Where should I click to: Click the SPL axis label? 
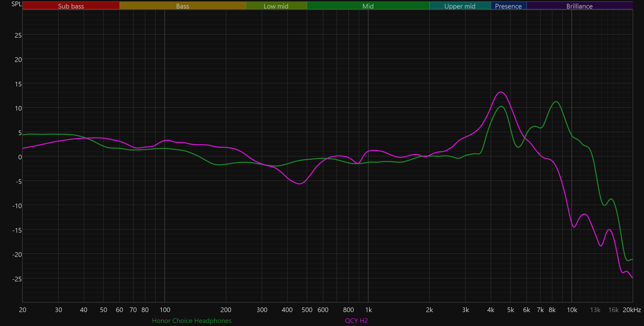(16, 4)
